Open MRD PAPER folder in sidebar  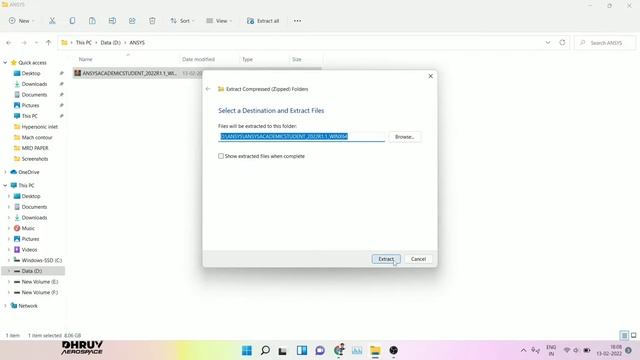(35, 148)
